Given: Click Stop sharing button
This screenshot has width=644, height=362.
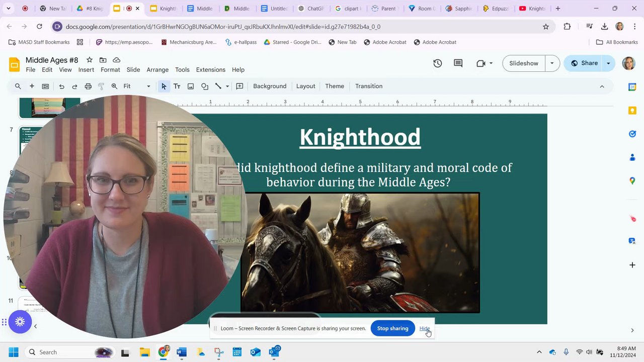Looking at the screenshot, I should [393, 328].
